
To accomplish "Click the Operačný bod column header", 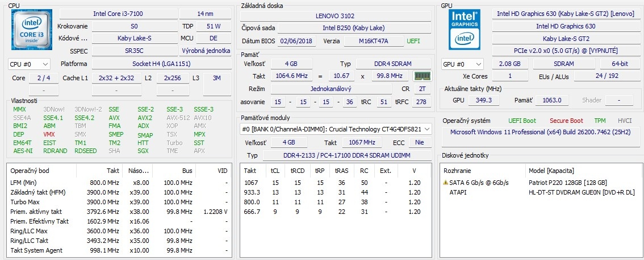I will tap(41, 171).
